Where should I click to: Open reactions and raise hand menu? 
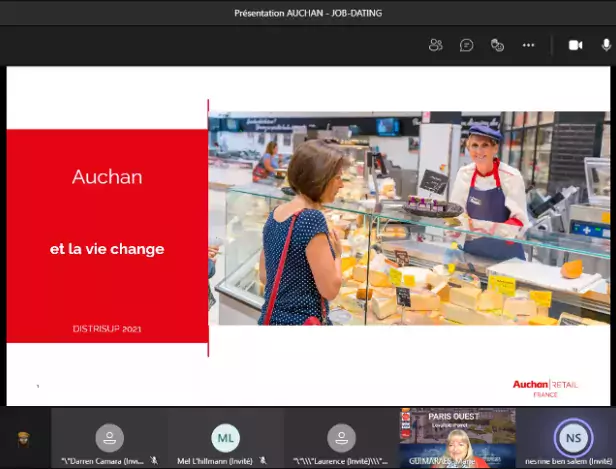497,45
